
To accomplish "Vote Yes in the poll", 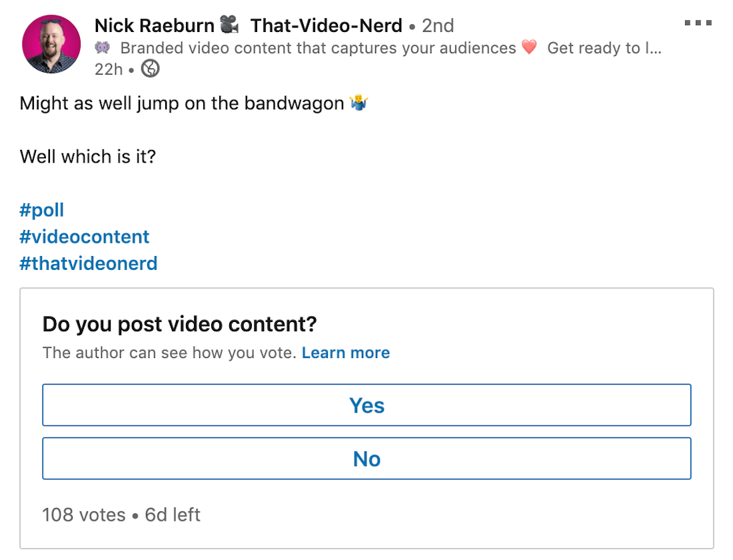I will click(366, 405).
